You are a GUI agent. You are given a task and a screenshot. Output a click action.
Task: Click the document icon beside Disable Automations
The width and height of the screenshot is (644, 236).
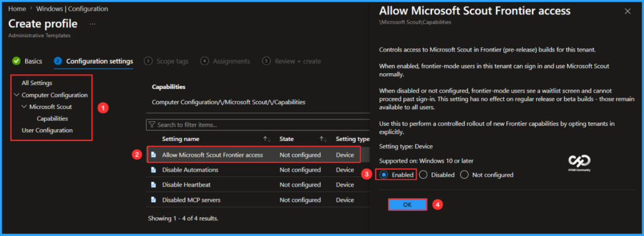pyautogui.click(x=153, y=170)
